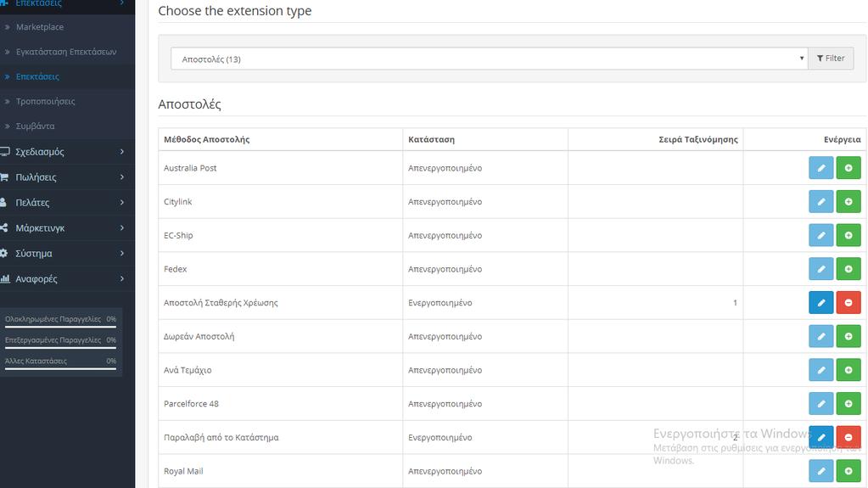Expand the Αναφορές menu

(x=66, y=279)
